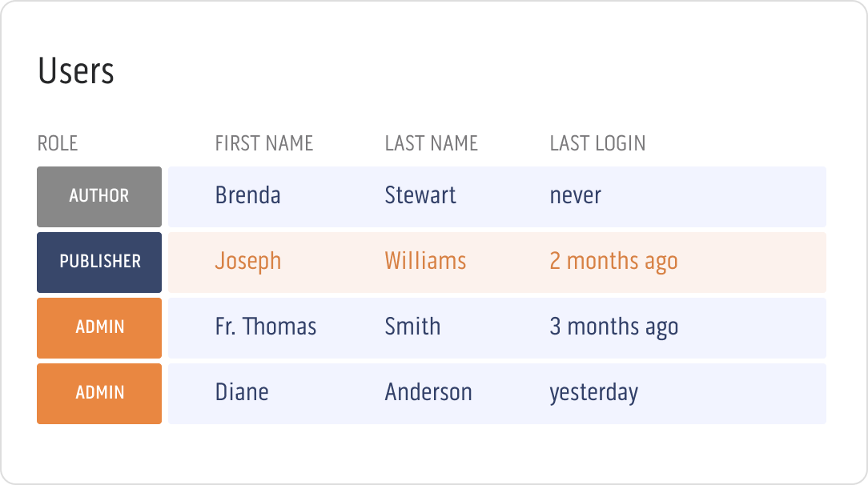The width and height of the screenshot is (868, 485).
Task: Select Fr. Thomas Smith's row
Action: (x=496, y=327)
